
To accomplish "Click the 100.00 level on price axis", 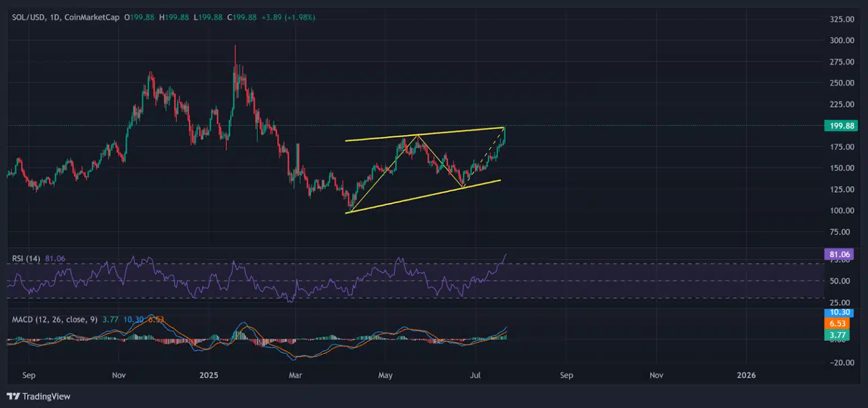I will coord(837,210).
